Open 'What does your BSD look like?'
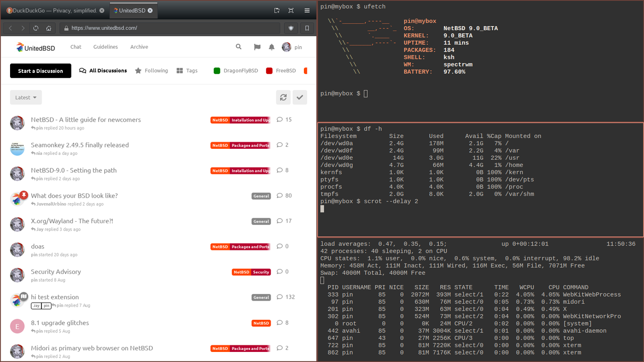 [x=74, y=196]
